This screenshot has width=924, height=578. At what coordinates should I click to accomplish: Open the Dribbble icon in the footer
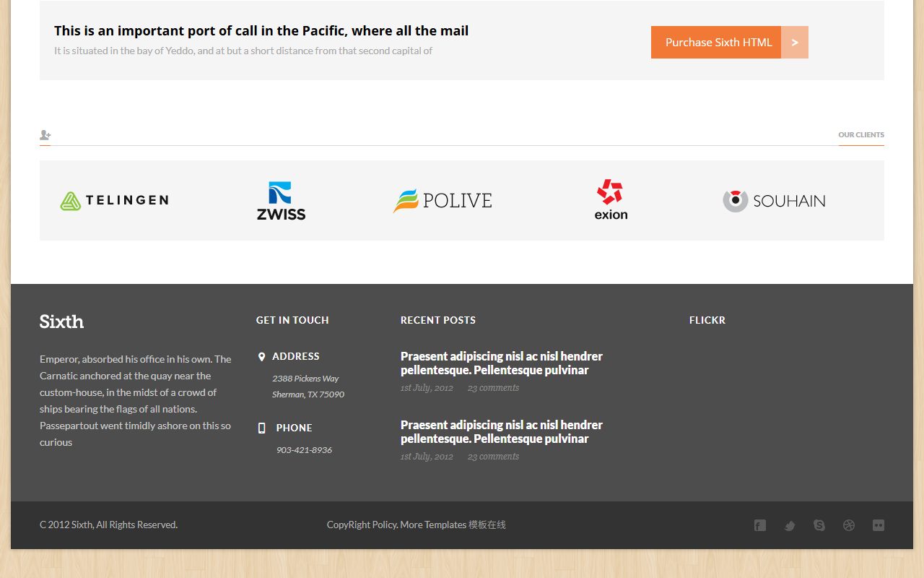click(x=849, y=525)
